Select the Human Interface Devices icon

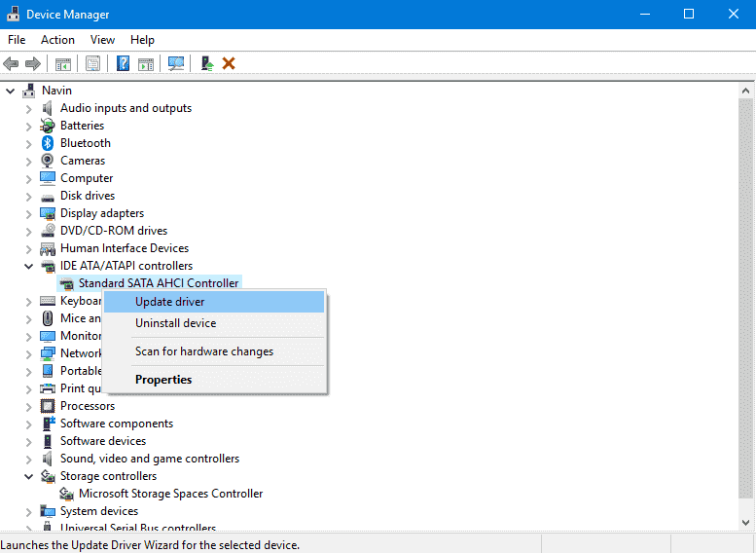(48, 248)
